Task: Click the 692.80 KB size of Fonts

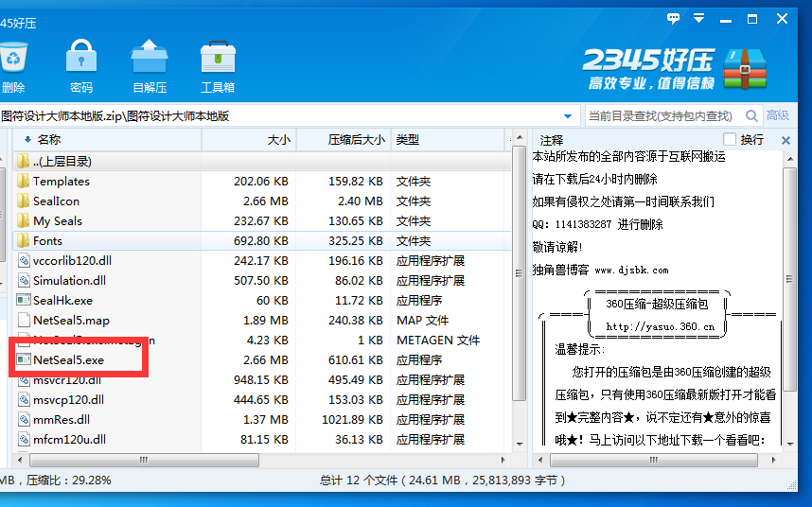Action: coord(260,240)
